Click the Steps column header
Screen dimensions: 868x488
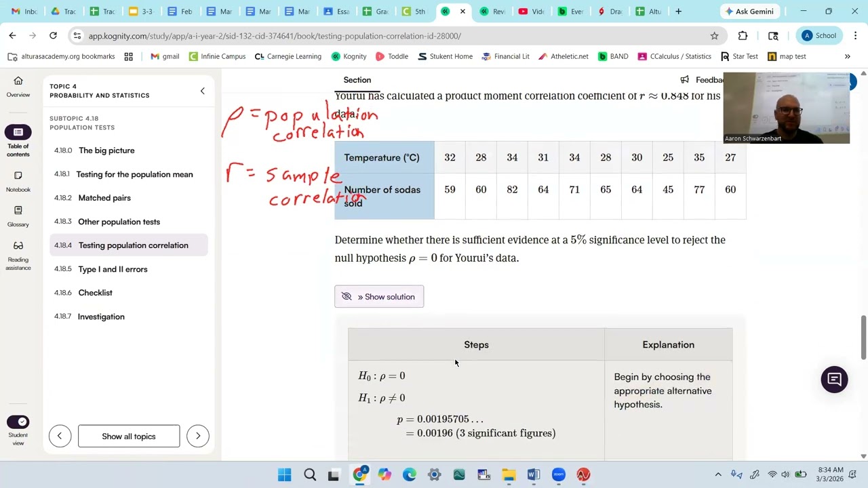coord(476,344)
